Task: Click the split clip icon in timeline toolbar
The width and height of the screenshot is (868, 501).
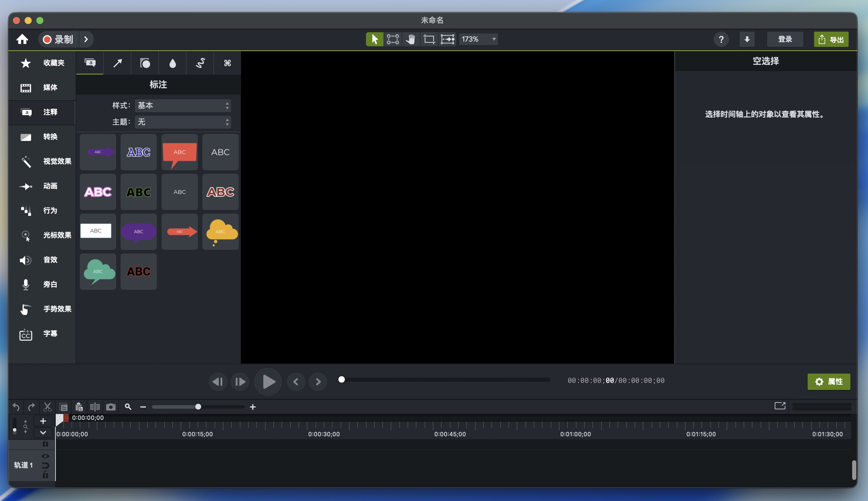Action: [x=95, y=407]
